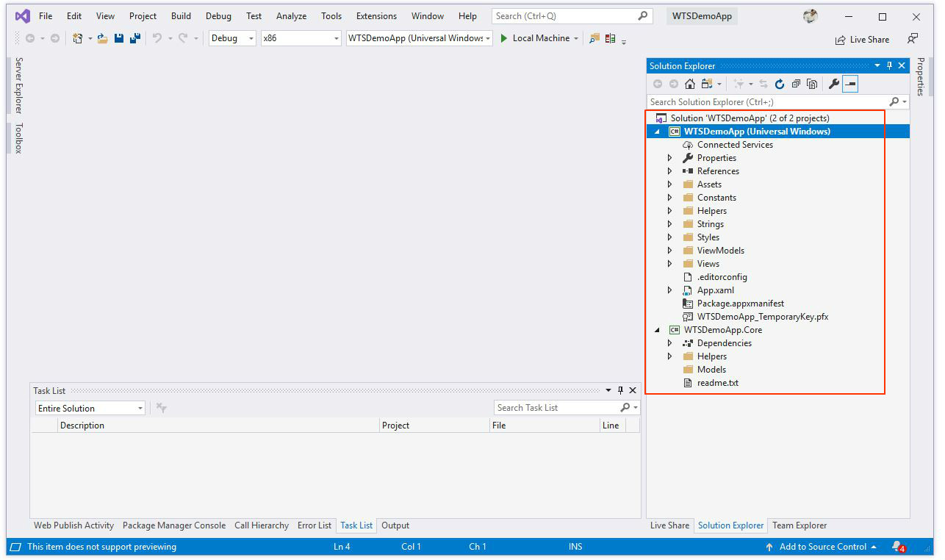
Task: Expand the ViewModels folder
Action: point(669,251)
